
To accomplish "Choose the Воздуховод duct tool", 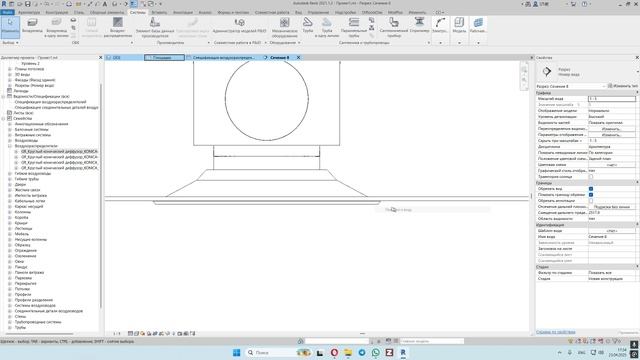I will (x=32, y=26).
